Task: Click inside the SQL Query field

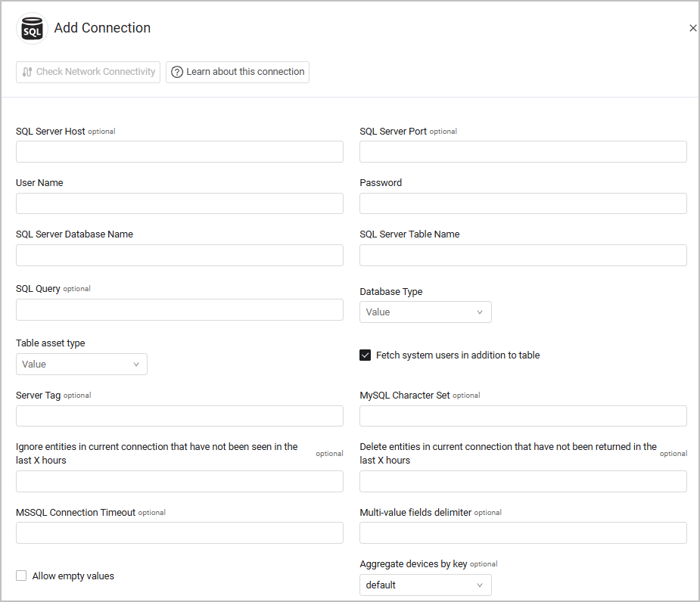Action: [179, 310]
